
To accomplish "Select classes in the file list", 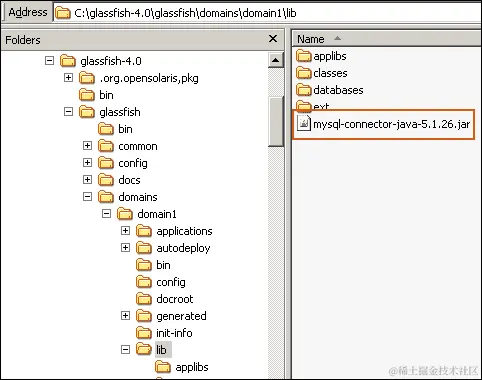I will click(x=330, y=73).
